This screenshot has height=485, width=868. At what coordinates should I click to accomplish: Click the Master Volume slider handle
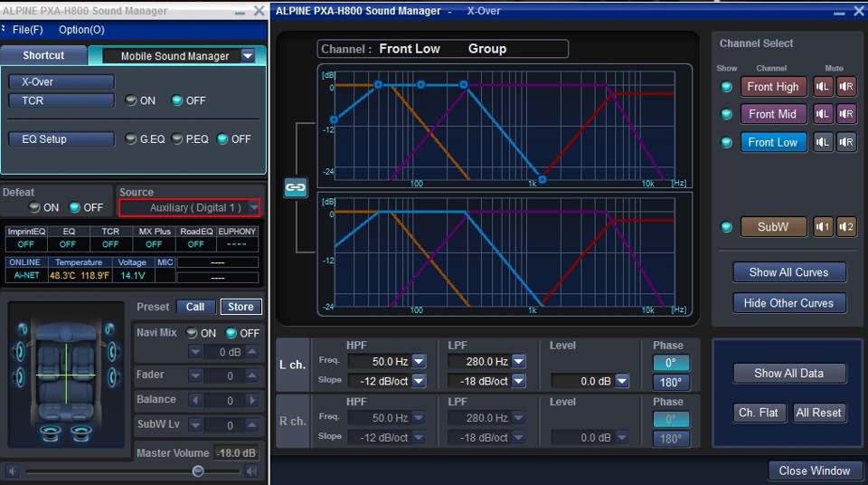click(x=198, y=471)
